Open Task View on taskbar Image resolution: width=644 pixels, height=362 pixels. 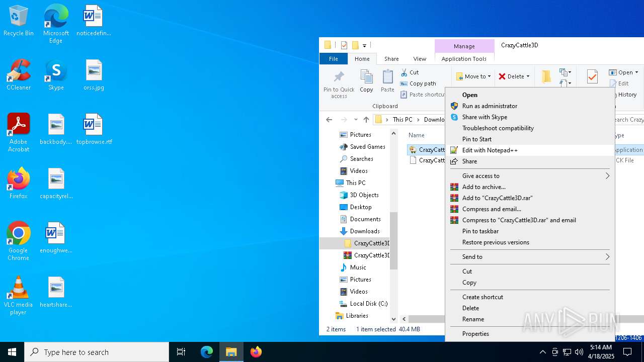pyautogui.click(x=181, y=352)
